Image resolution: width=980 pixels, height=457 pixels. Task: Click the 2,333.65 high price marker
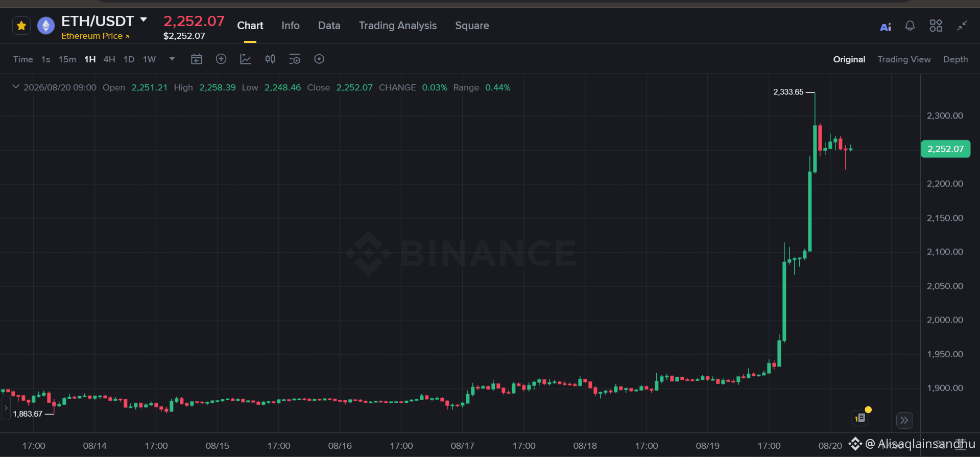(x=788, y=92)
